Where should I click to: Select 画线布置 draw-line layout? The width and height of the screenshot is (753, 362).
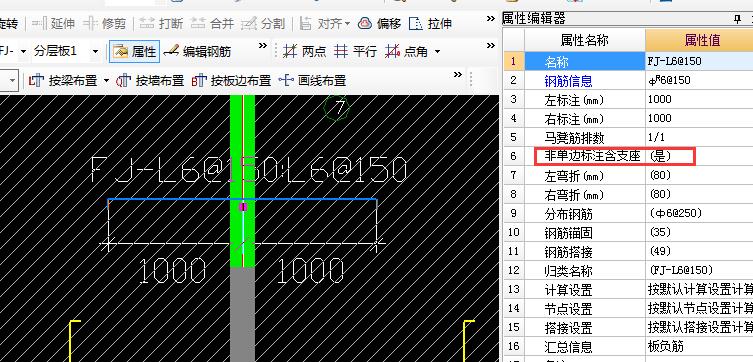(x=313, y=80)
